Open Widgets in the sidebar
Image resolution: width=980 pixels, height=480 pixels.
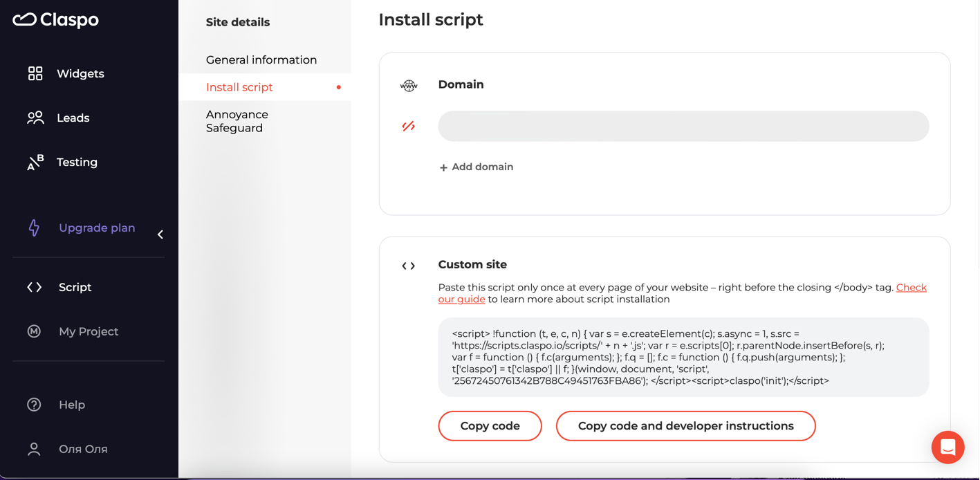80,73
